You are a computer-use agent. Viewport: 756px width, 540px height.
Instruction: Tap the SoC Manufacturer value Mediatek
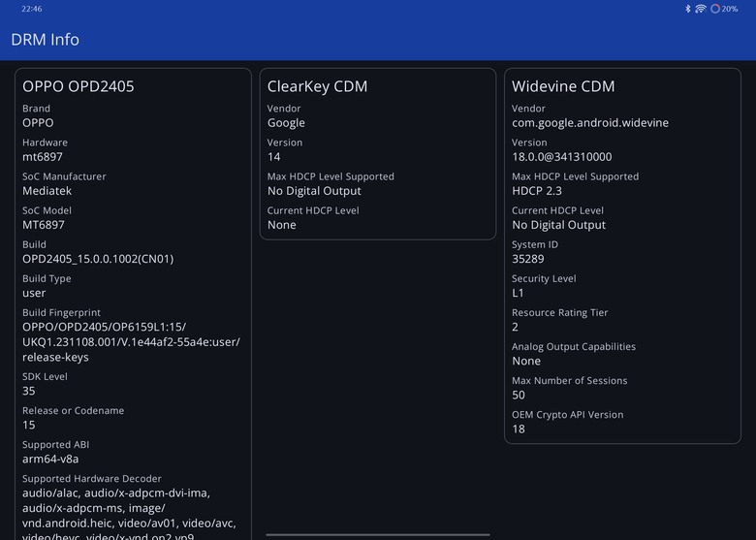[47, 191]
